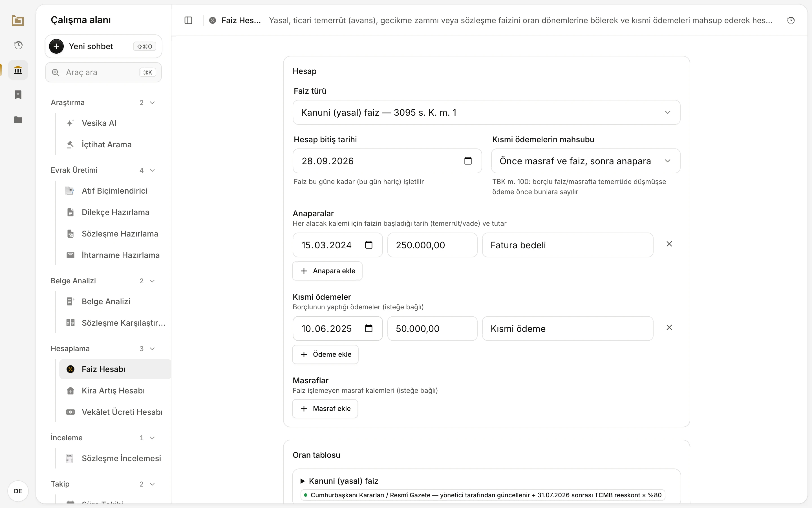
Task: Click the Hesap bitiş tarihi date field
Action: click(x=387, y=161)
